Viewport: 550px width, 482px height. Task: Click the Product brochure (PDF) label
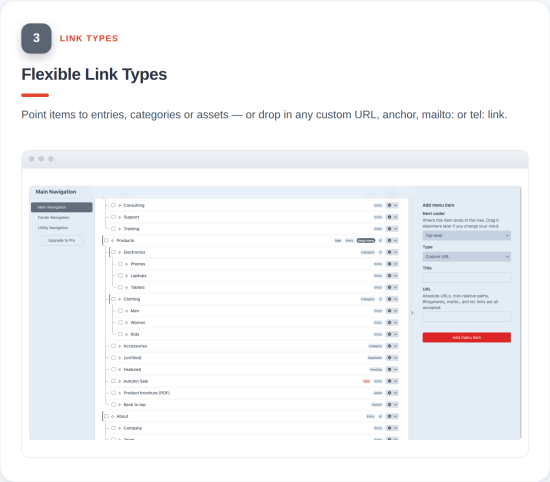147,393
